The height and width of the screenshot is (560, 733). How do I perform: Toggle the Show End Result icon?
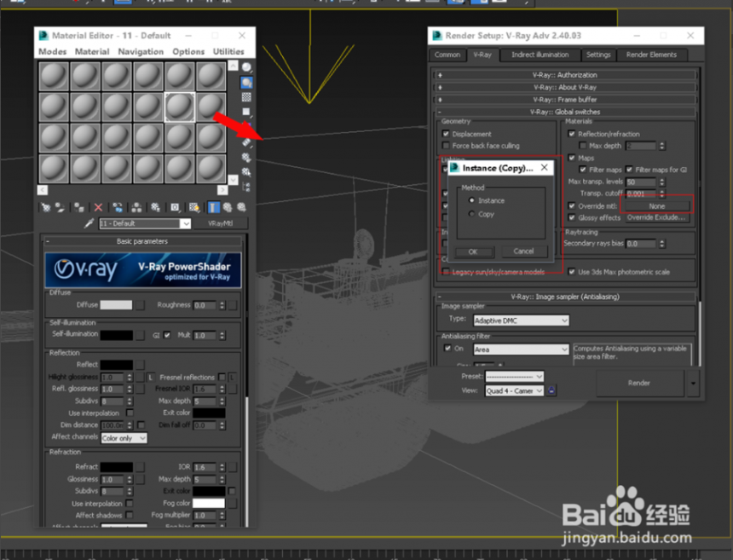pyautogui.click(x=213, y=207)
